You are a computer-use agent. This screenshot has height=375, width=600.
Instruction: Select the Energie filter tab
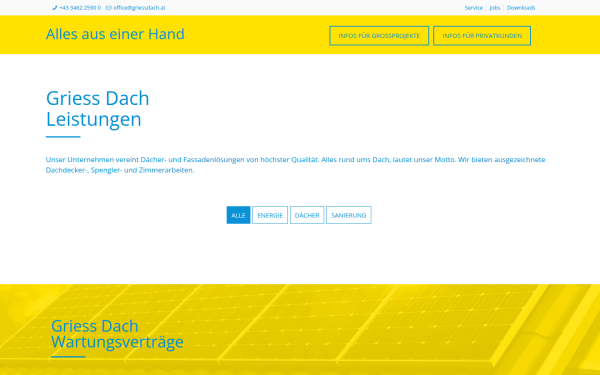coord(270,215)
